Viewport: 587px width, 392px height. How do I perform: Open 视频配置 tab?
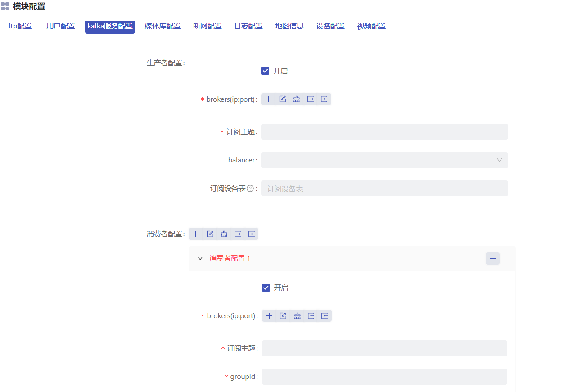coord(371,26)
